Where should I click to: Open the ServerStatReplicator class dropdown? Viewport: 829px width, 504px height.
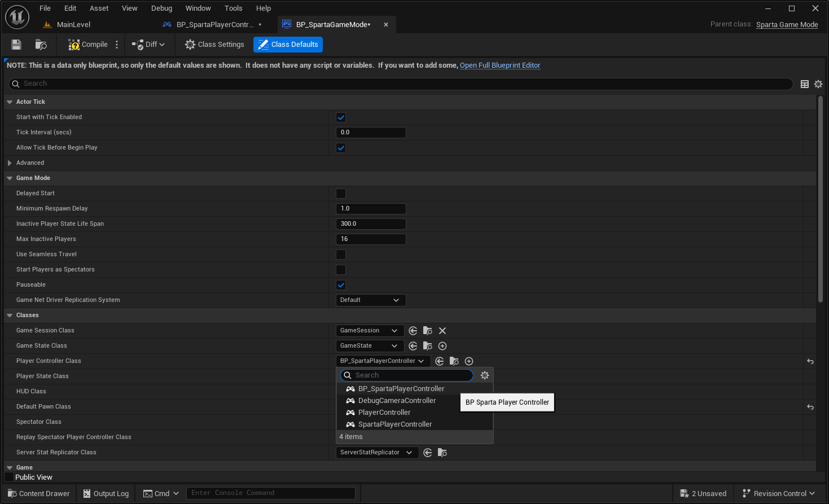[377, 453]
